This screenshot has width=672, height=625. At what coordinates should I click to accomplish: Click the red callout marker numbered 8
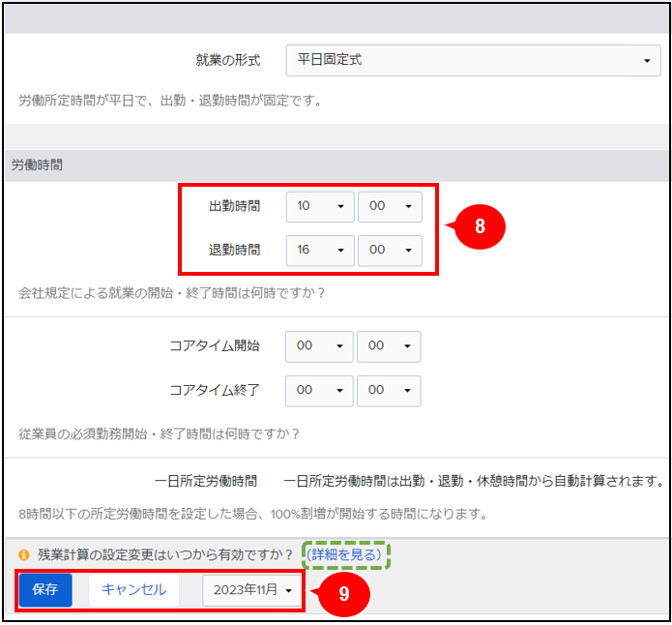[479, 225]
